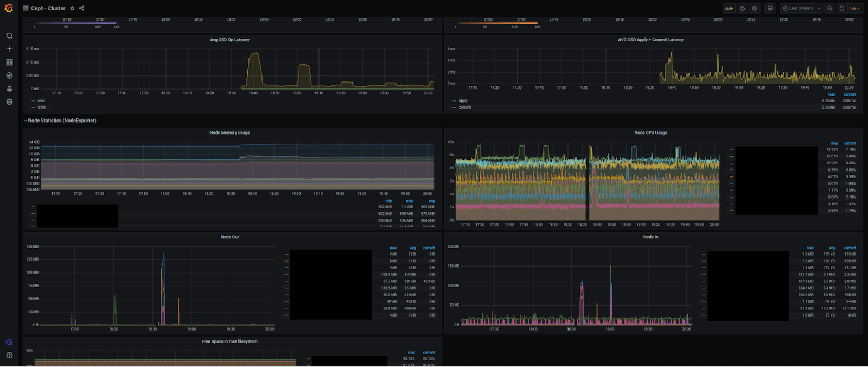Screen dimensions: 868x367
Task: Toggle the commit series legend entry
Action: tap(465, 107)
